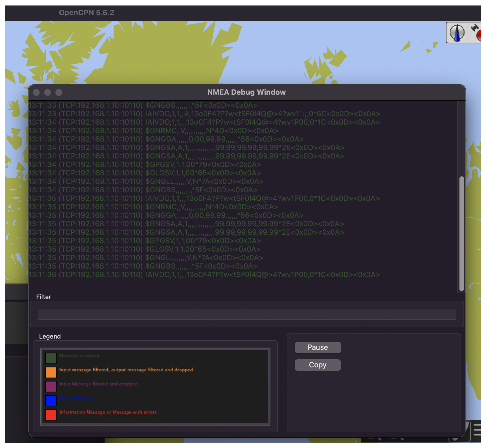Viewport: 486px width, 448px height.
Task: Click the 13:11:34 $GPGSV log line
Action: tap(145, 165)
